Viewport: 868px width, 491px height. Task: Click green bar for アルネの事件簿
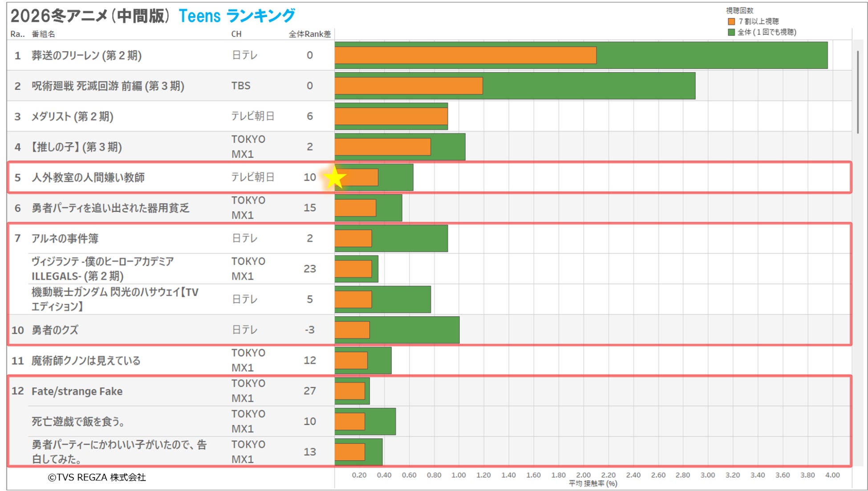point(410,238)
